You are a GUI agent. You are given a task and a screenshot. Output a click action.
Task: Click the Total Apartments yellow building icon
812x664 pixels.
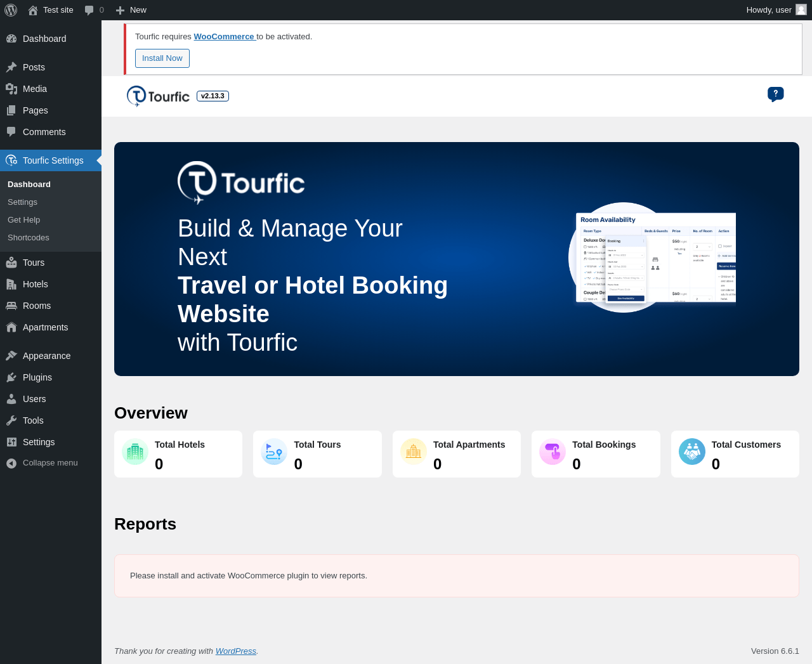point(414,452)
